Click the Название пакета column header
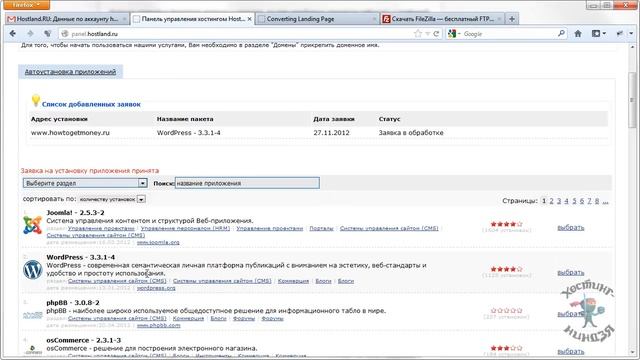The width and height of the screenshot is (640, 360). pyautogui.click(x=185, y=119)
